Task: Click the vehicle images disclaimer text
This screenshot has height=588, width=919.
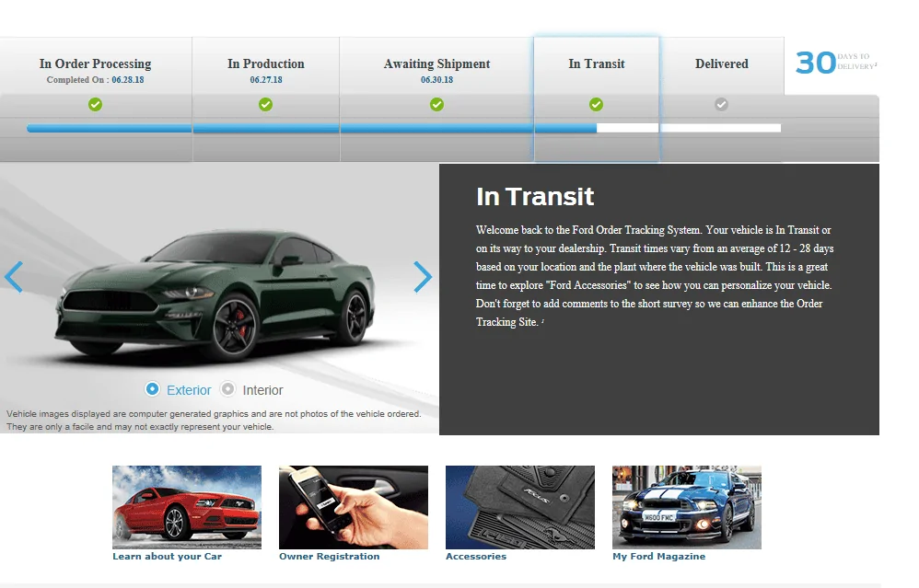Action: (214, 420)
